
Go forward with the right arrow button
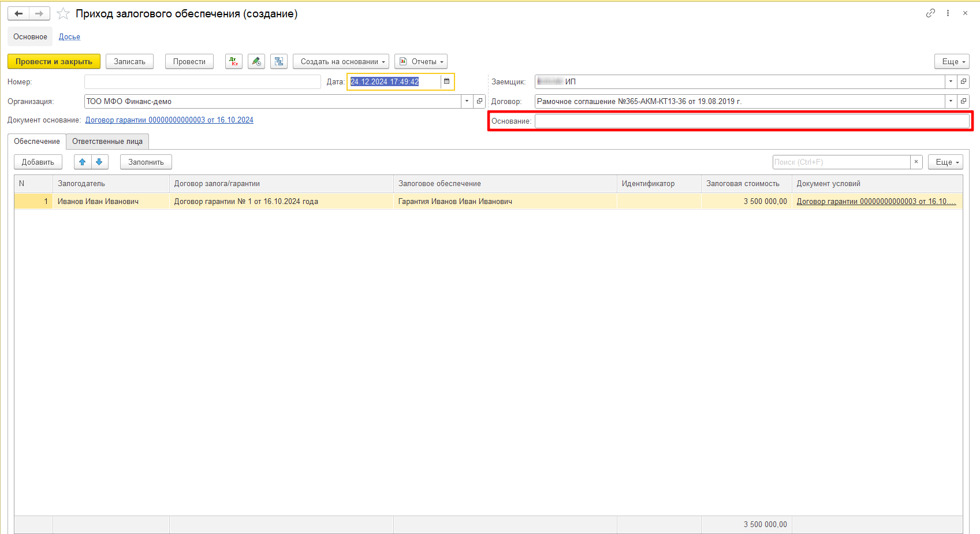tap(39, 13)
